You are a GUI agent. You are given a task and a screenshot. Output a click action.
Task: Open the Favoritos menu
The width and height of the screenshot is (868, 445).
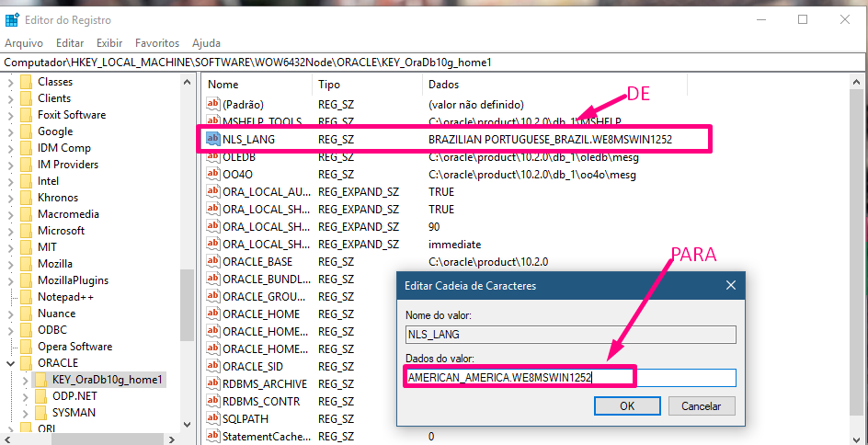[x=157, y=42]
